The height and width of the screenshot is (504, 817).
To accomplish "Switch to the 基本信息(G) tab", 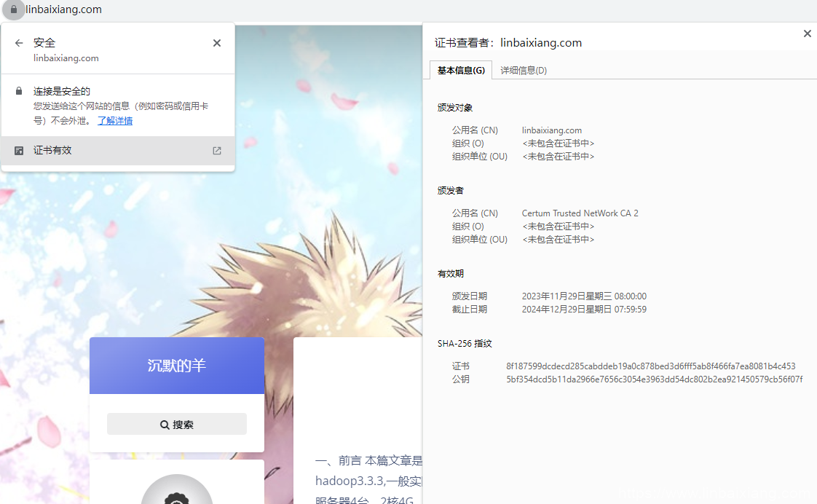I will pyautogui.click(x=461, y=71).
